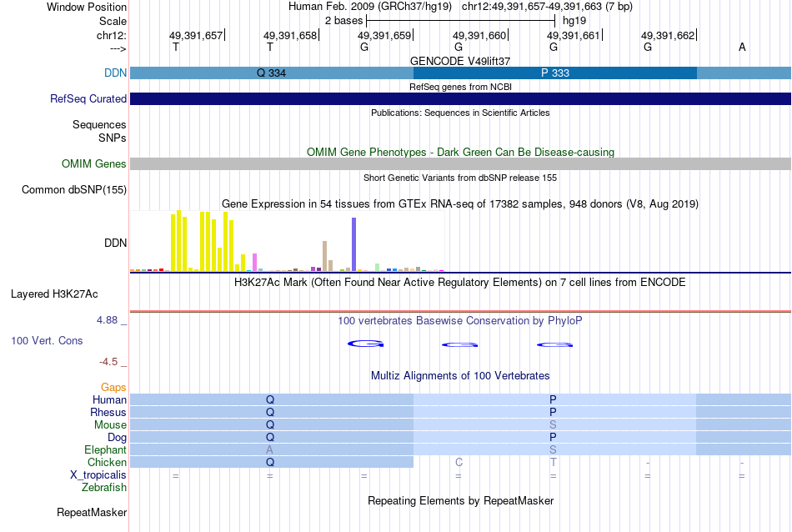Image resolution: width=792 pixels, height=532 pixels.
Task: Open the RepeatMasker track label
Action: pos(92,512)
